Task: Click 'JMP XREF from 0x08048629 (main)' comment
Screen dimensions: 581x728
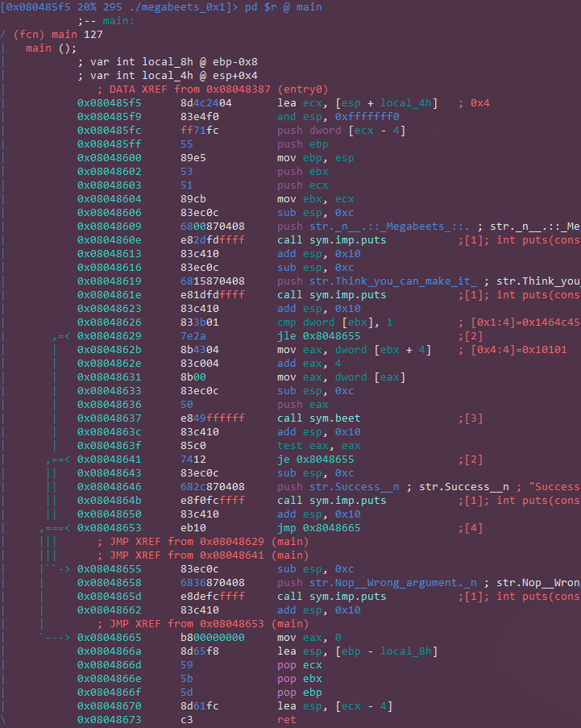Action: click(203, 541)
